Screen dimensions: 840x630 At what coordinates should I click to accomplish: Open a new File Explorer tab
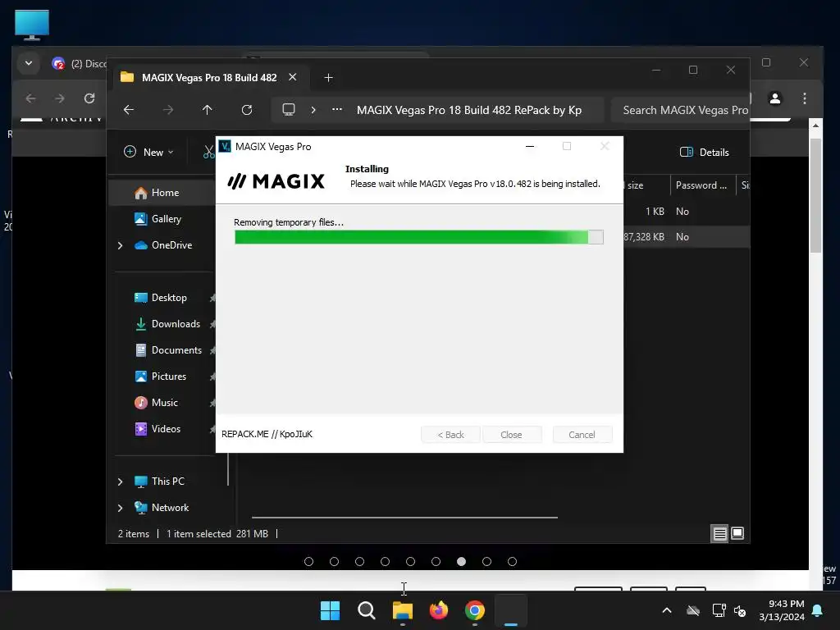328,78
